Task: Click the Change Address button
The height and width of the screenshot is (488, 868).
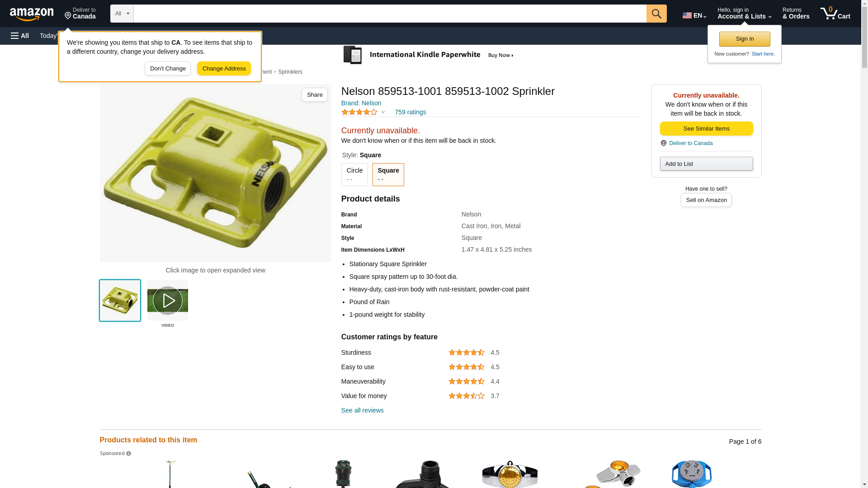Action: 224,69
